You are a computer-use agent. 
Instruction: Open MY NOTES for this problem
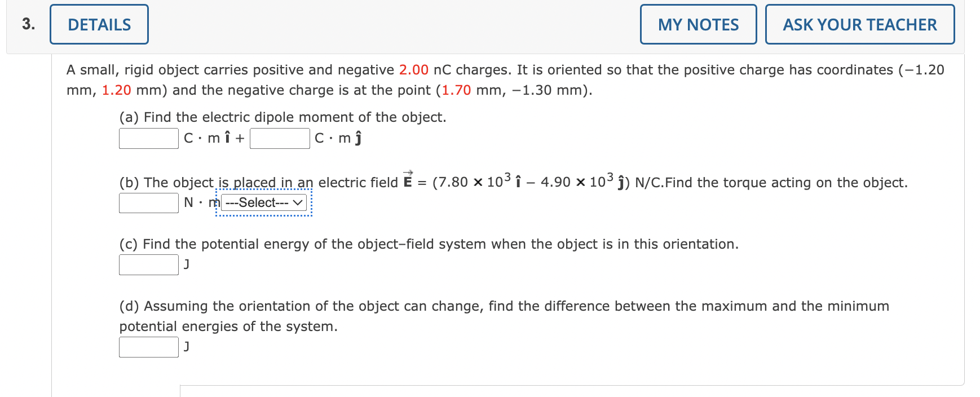point(698,24)
